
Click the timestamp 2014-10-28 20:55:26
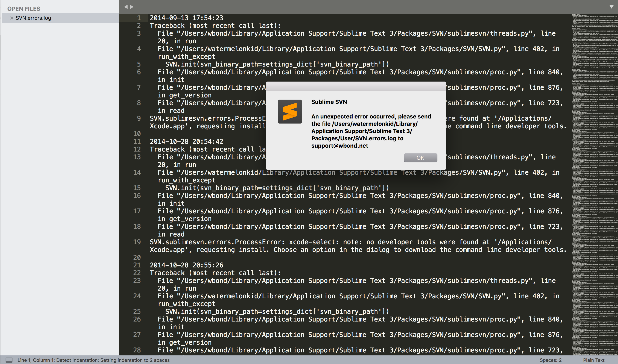186,265
